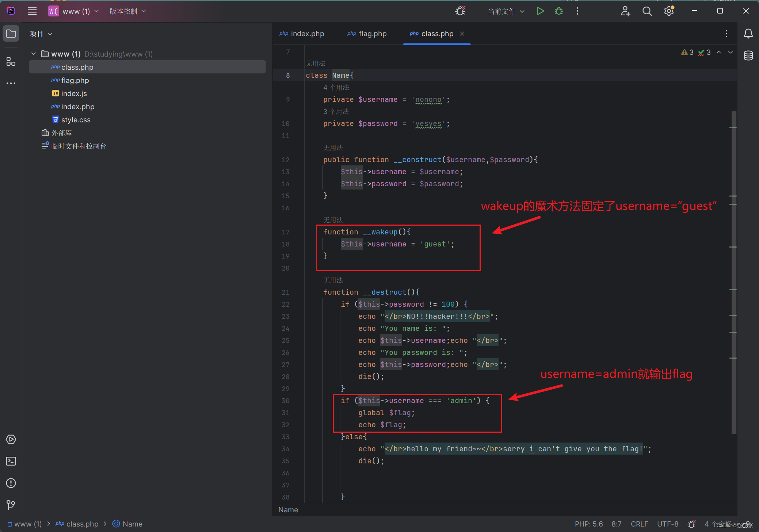759x532 pixels.
Task: Show more tool windows ellipsis in left sidebar
Action: pyautogui.click(x=11, y=83)
